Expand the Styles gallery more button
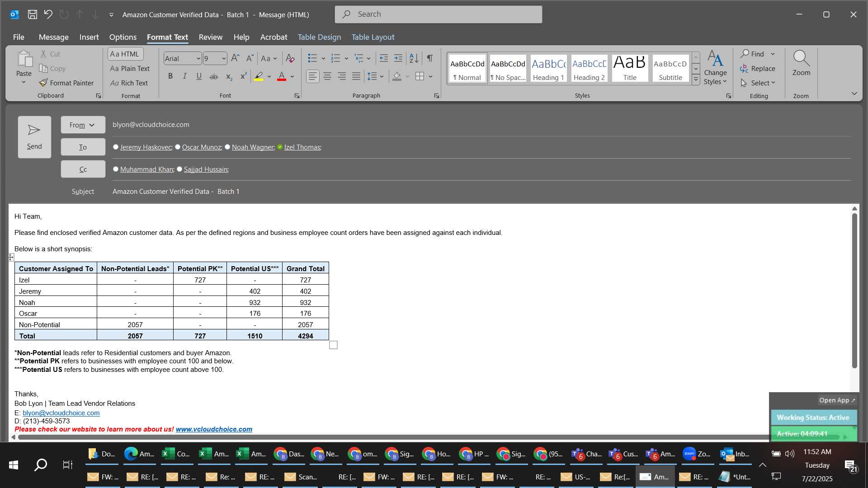 696,80
